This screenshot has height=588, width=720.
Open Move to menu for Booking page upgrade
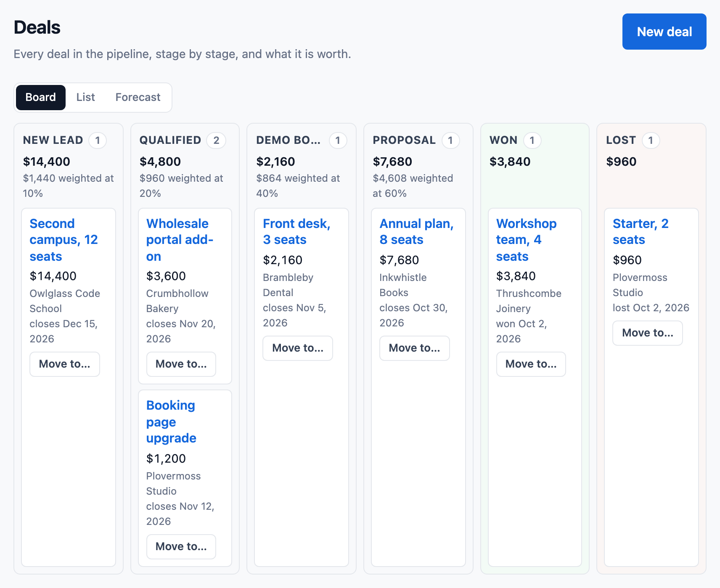point(181,547)
